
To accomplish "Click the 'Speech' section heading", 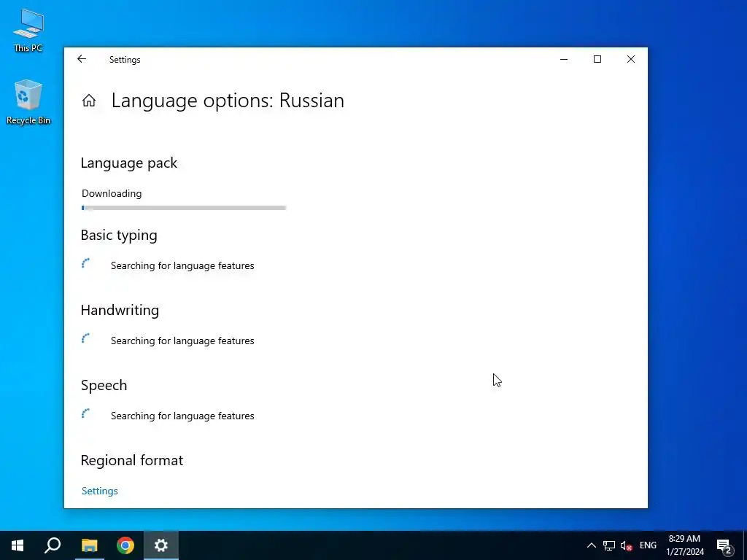I will 104,385.
